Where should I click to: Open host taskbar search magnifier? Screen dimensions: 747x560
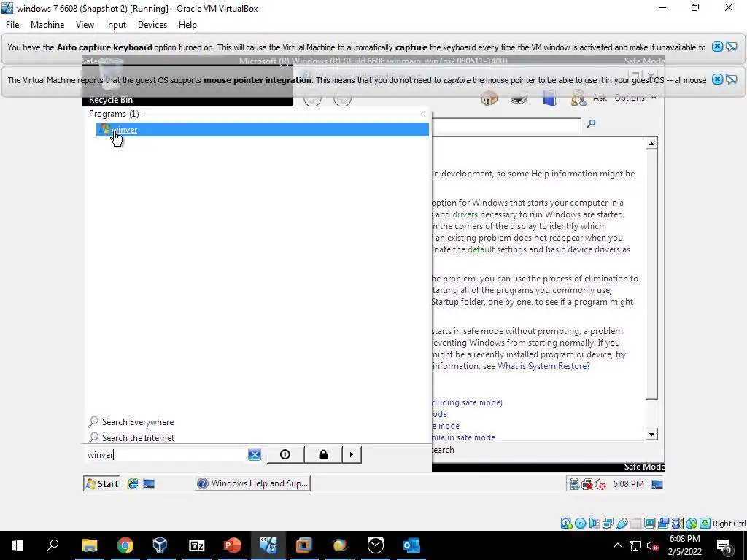coord(53,545)
